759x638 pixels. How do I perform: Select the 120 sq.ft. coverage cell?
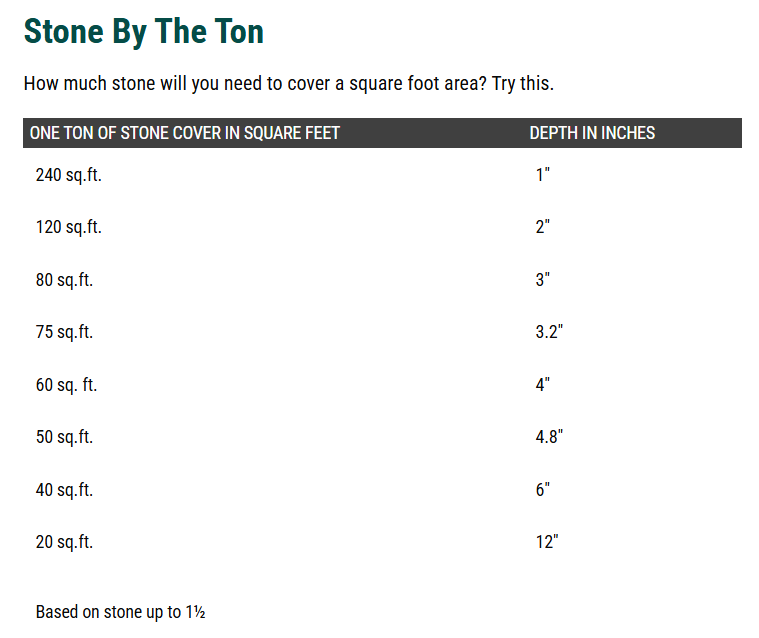point(69,227)
